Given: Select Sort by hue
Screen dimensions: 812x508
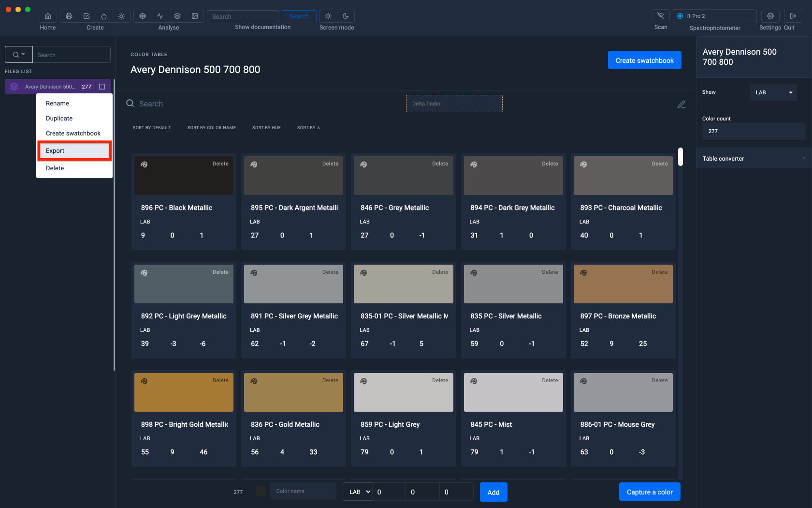Looking at the screenshot, I should 266,128.
